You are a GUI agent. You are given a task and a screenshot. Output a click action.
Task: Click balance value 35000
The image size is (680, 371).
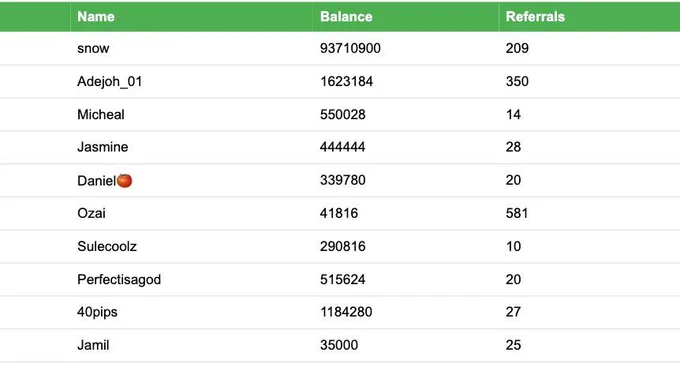tap(339, 345)
